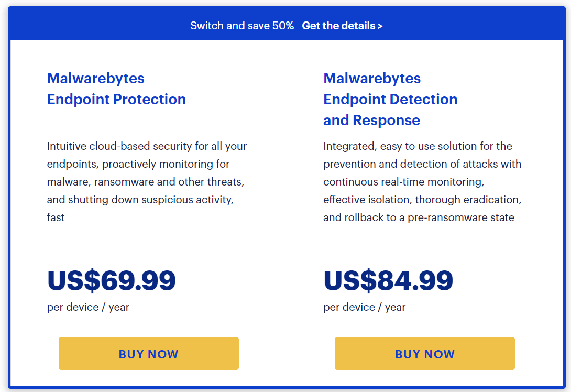
Task: Click per device / year under US$84.99
Action: [x=365, y=307]
